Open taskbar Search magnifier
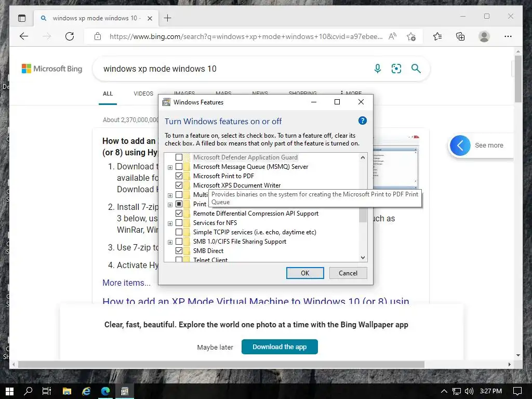The image size is (532, 399). pos(28,391)
